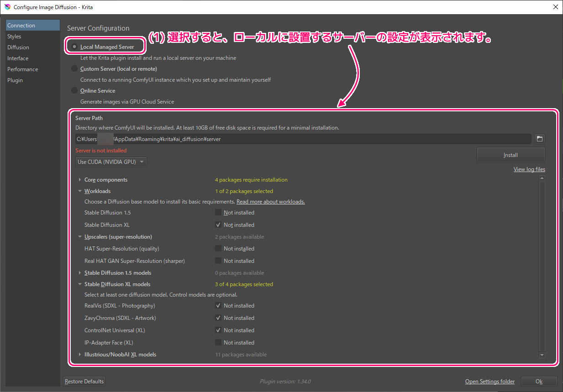Click the Install button
The width and height of the screenshot is (563, 392).
[x=510, y=155]
